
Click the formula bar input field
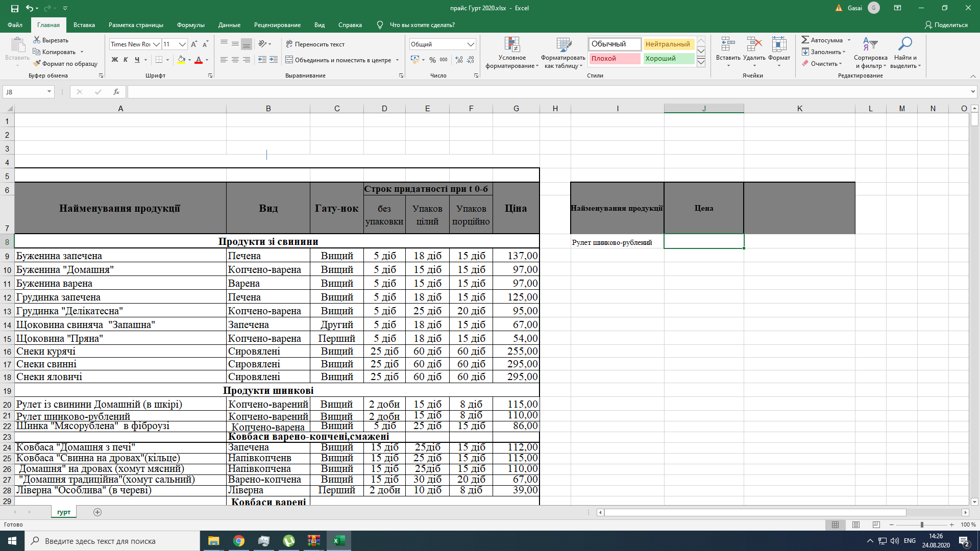pos(548,92)
